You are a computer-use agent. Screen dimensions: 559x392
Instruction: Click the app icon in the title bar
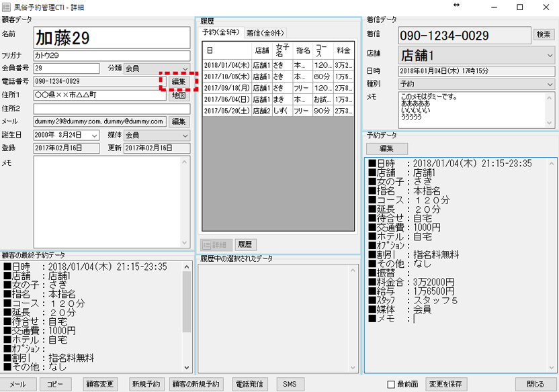[6, 7]
